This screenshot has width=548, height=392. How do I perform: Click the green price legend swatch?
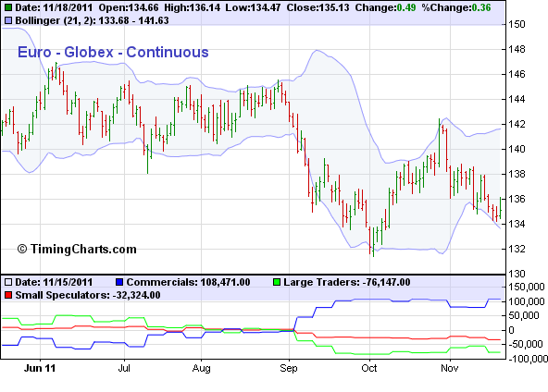click(7, 7)
